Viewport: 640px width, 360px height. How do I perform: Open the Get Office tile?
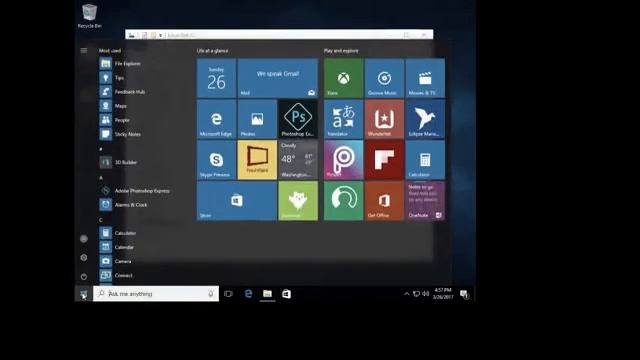click(x=384, y=201)
